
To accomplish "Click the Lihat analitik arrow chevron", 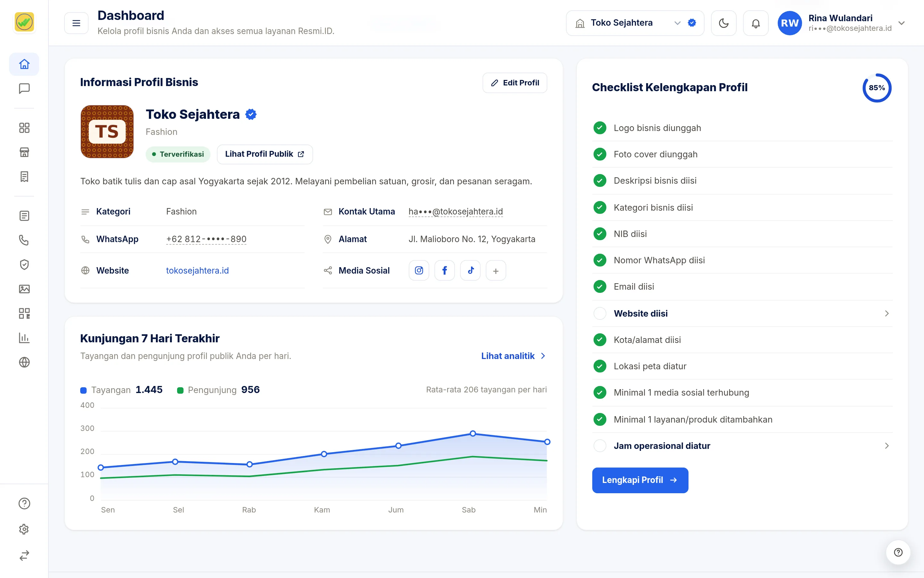I will click(543, 356).
